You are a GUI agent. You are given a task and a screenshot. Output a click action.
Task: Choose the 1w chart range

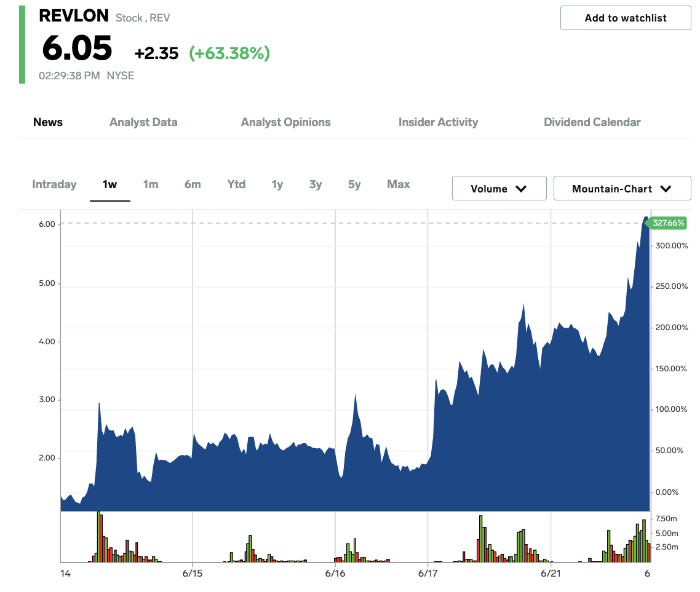click(x=110, y=184)
